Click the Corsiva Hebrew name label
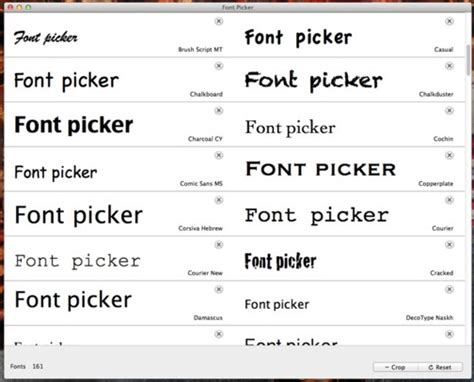This screenshot has width=474, height=382. click(x=200, y=228)
